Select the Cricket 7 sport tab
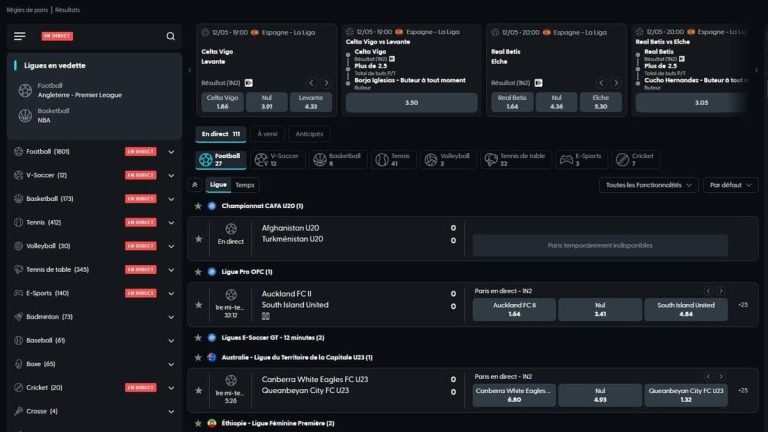The image size is (768, 432). point(636,159)
